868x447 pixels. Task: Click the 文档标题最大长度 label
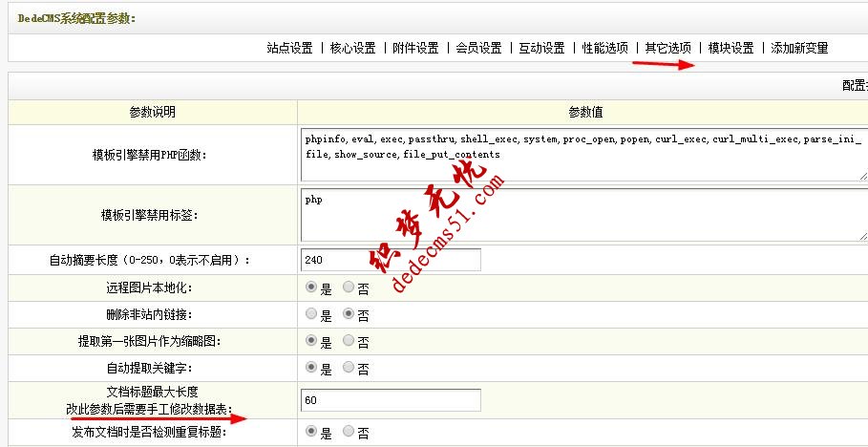(152, 392)
